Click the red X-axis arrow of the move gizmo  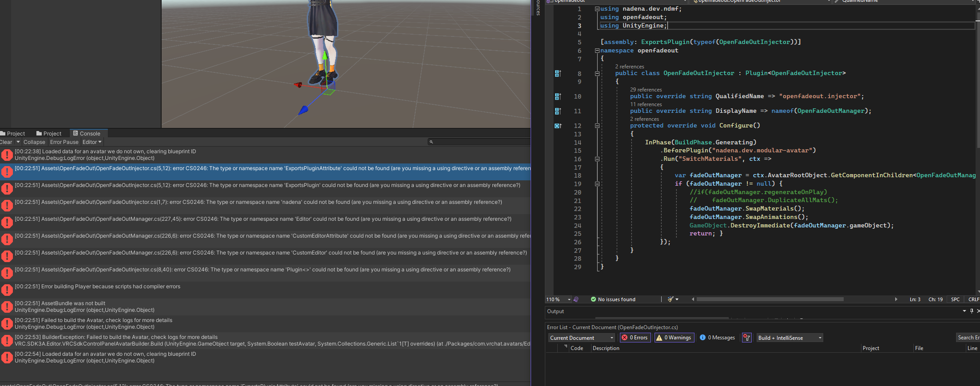coord(298,85)
